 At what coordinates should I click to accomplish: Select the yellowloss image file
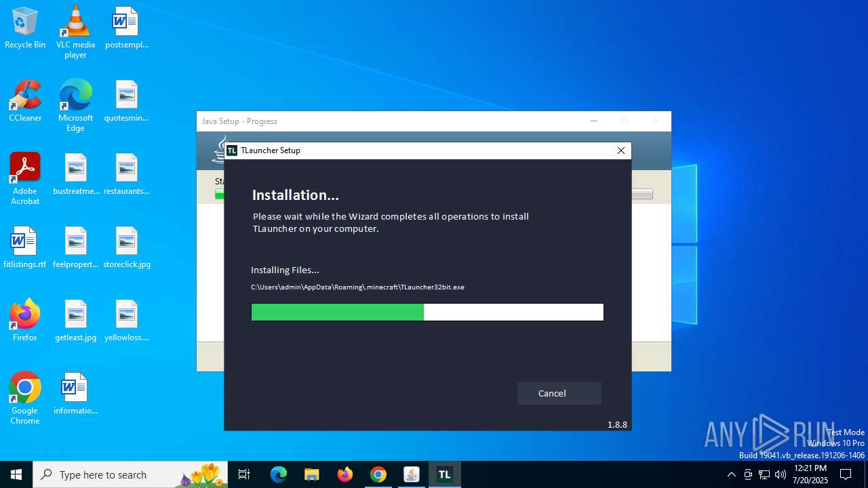pyautogui.click(x=127, y=321)
